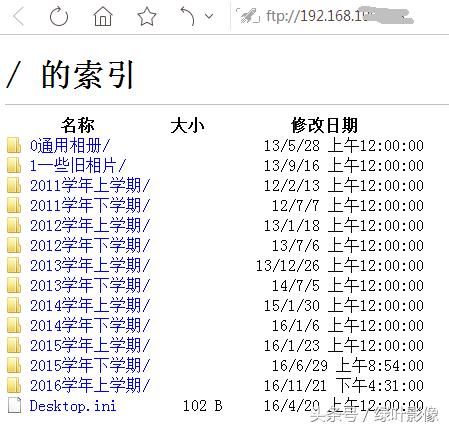This screenshot has width=449, height=429.
Task: Open the 2014学年下学期 folder link
Action: [90, 326]
